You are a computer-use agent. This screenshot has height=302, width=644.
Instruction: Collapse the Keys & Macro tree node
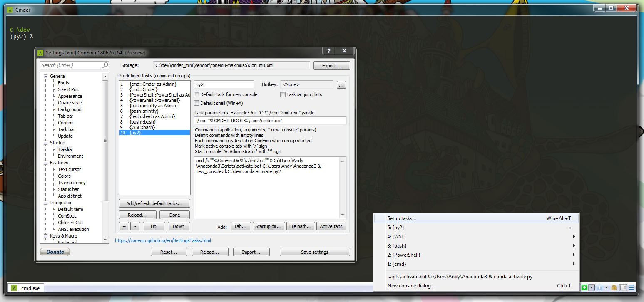[46, 236]
